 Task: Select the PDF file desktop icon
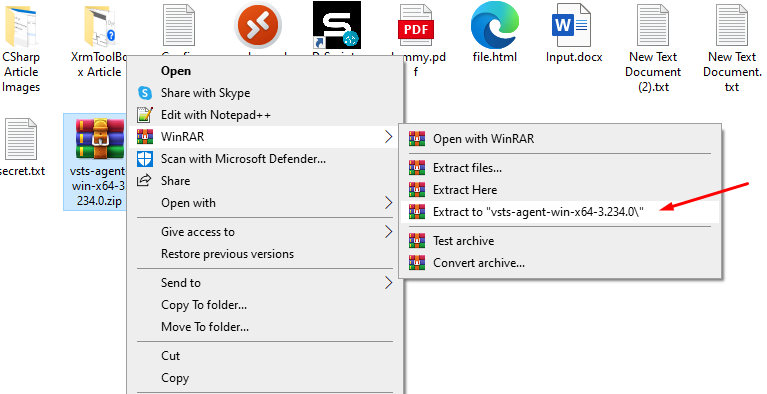(415, 25)
